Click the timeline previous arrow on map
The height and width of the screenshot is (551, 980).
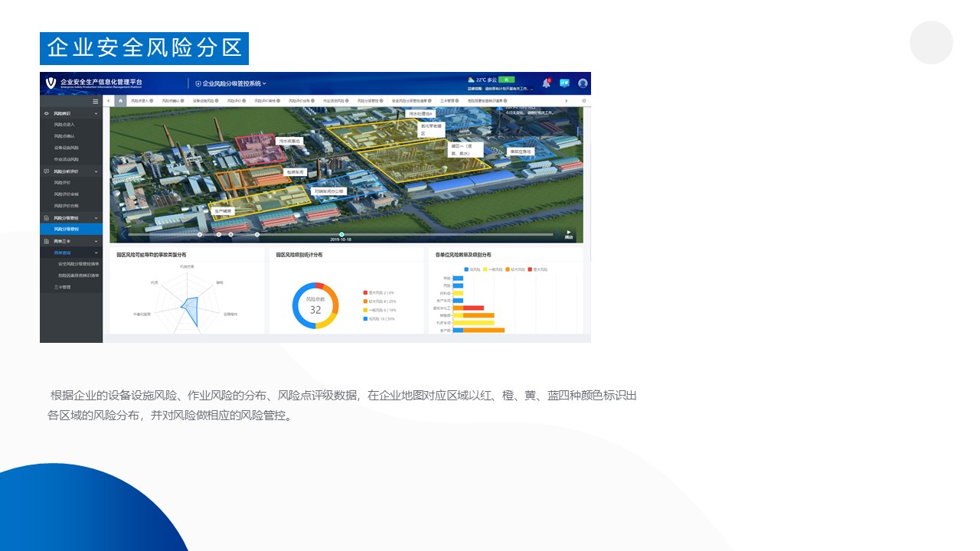122,235
